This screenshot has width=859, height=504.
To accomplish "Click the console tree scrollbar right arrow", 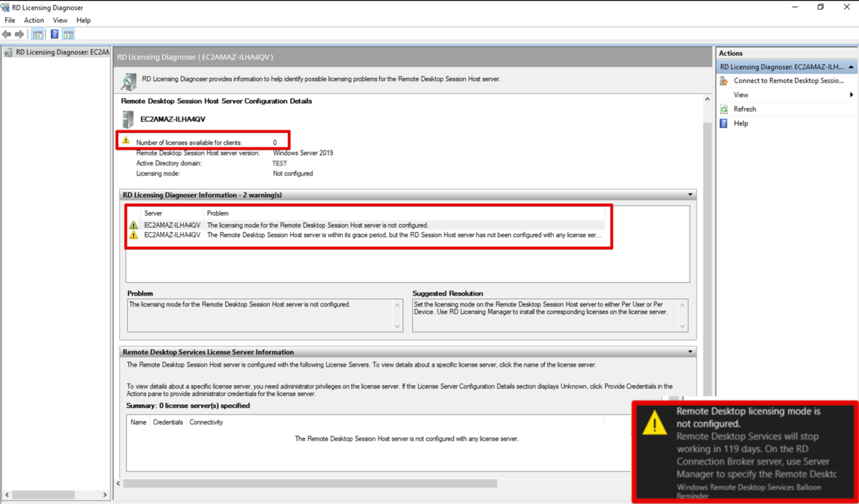I will pos(105,495).
